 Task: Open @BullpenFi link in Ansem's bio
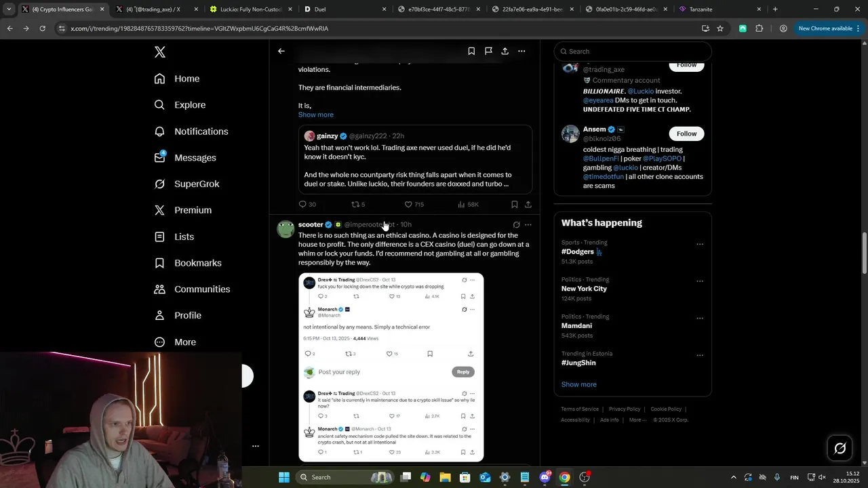click(x=601, y=159)
